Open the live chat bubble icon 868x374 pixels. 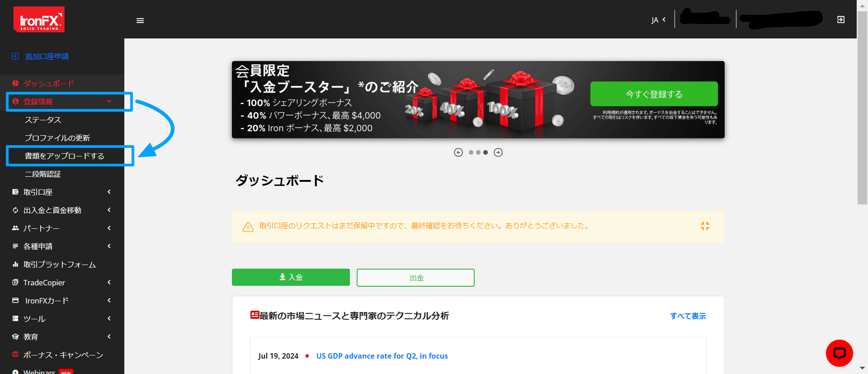(839, 353)
